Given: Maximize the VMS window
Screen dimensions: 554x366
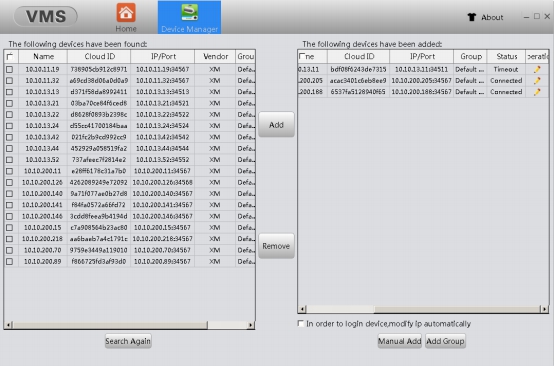Looking at the screenshot, I should (x=537, y=16).
